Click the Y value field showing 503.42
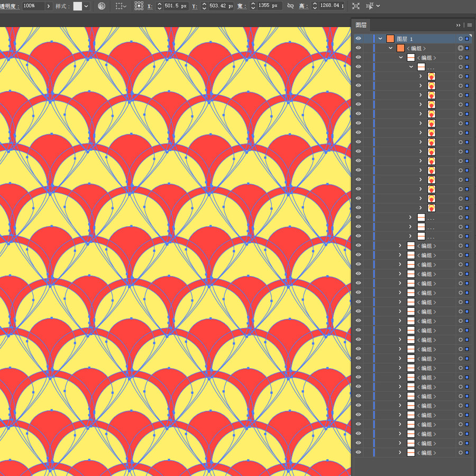This screenshot has width=476, height=476. [221, 6]
